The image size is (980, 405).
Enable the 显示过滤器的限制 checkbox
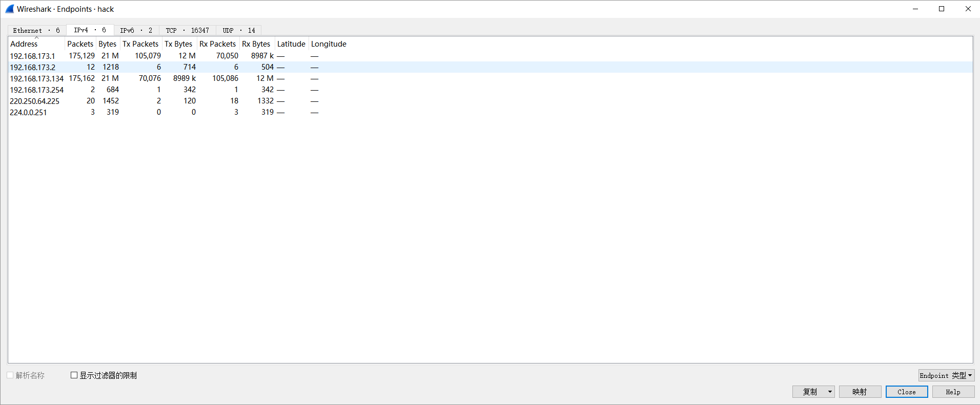[x=74, y=375]
